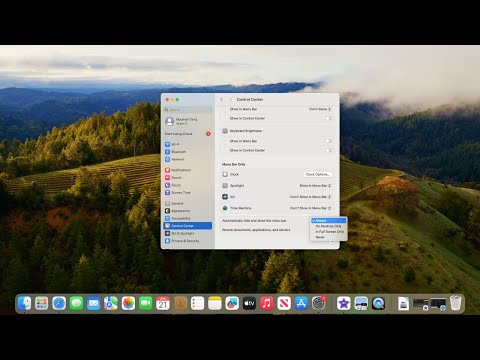Select Sound in the settings sidebar

coord(188,177)
